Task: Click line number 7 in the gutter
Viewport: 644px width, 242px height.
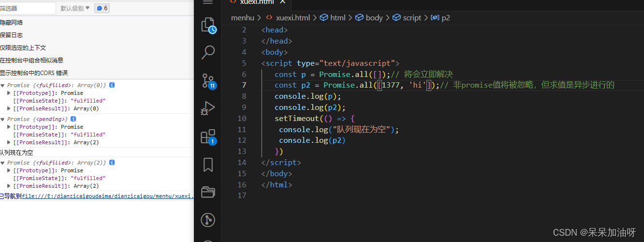Action: 244,85
